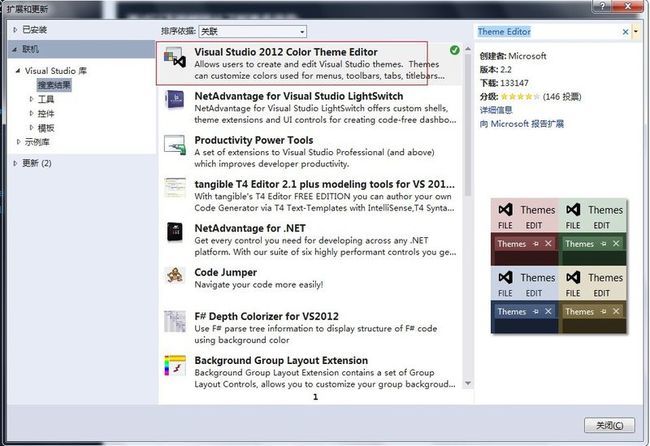650x446 pixels.
Task: Click the Visual Studio 2012 Color Theme Editor icon
Action: coord(175,58)
